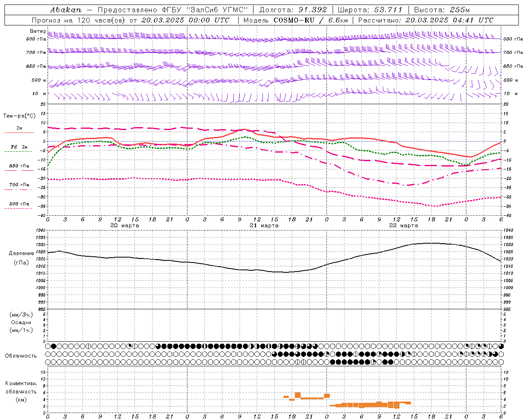Viewport: 525px width, 420px height.
Task: Click the 22 марта date label
Action: 404,226
